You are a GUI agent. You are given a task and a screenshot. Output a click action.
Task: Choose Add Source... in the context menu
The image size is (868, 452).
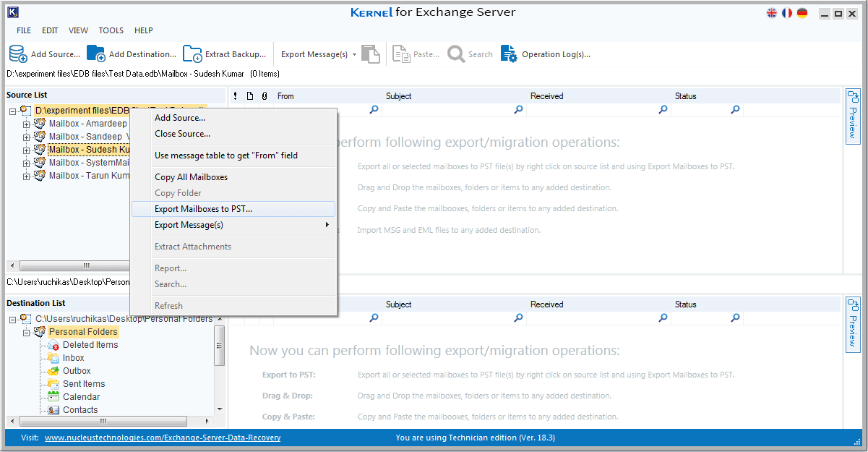coord(233,118)
